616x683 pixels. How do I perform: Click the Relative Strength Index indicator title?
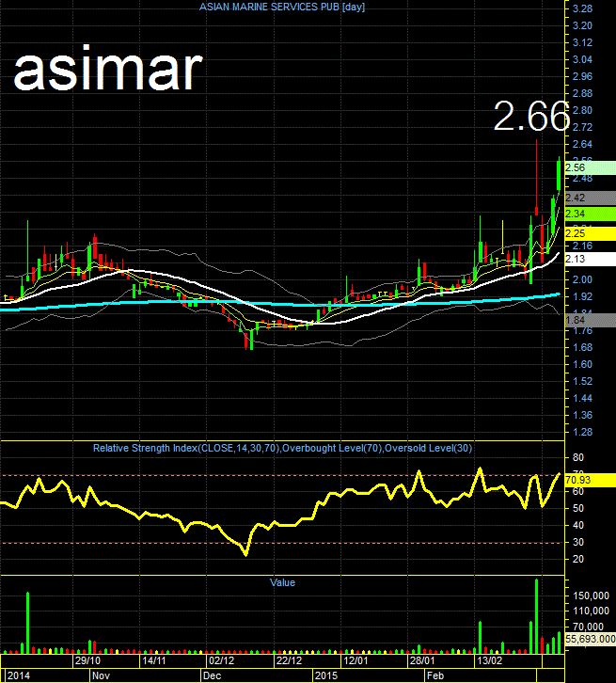pos(282,448)
